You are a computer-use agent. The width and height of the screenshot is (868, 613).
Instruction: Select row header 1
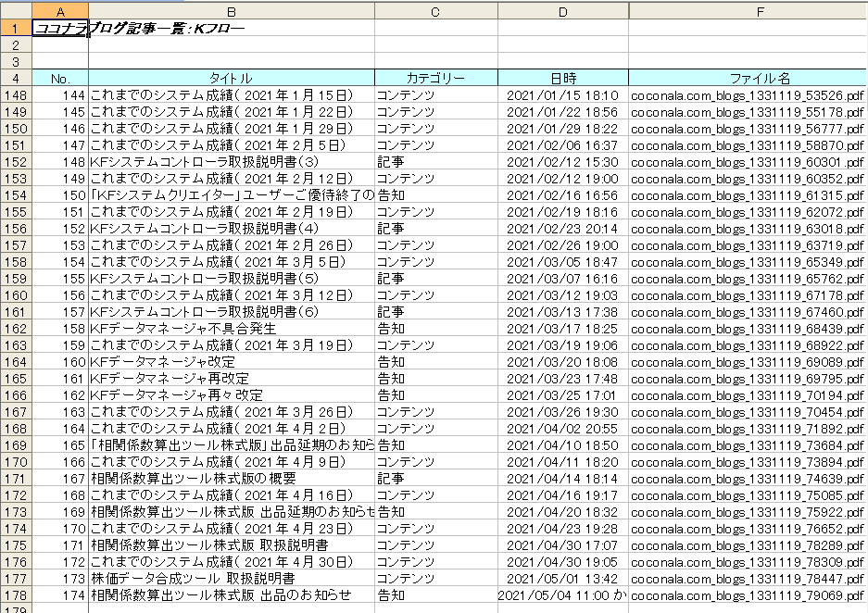pos(16,28)
